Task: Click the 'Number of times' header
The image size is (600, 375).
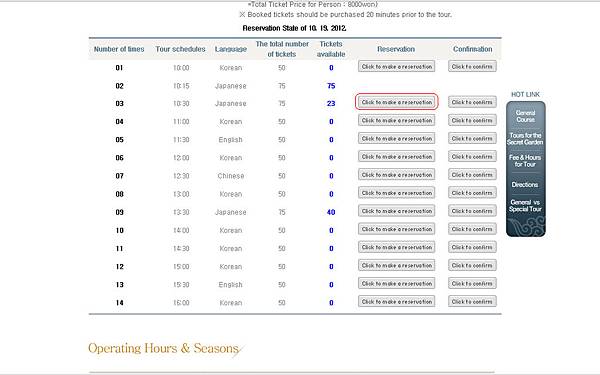Action: coord(119,49)
